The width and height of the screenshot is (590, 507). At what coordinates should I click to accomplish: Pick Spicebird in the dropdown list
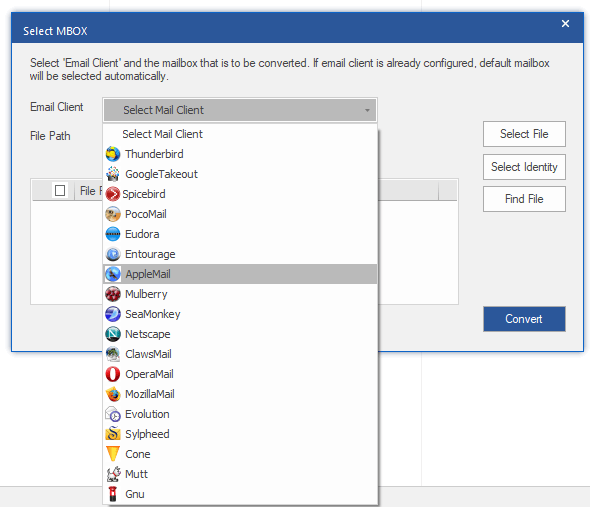point(240,194)
